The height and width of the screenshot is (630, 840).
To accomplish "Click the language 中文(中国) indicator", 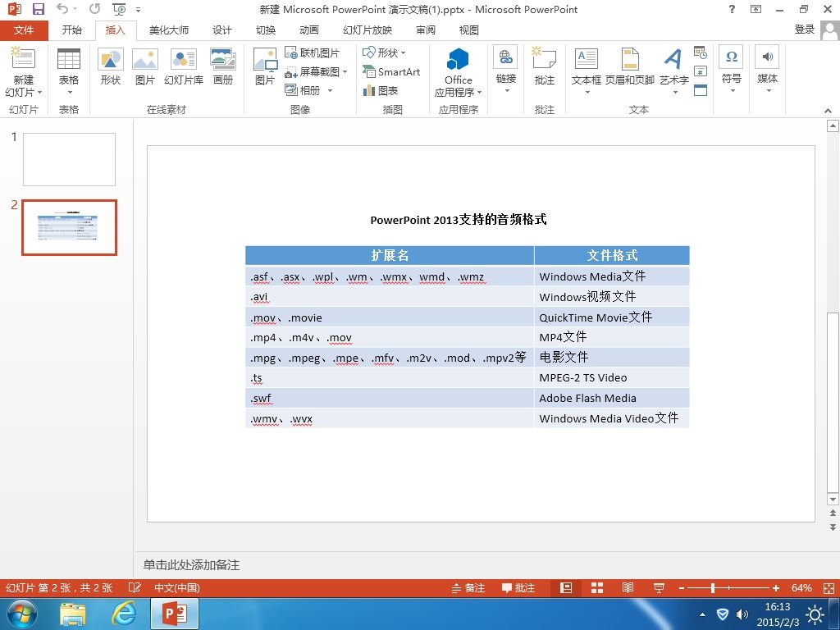I will click(177, 587).
